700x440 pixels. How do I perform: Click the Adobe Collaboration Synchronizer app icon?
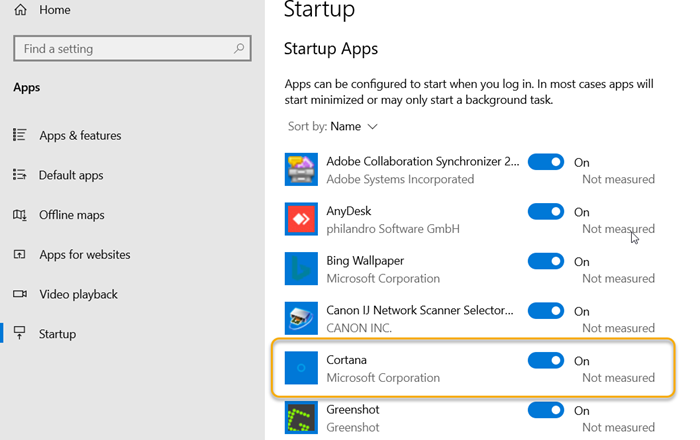point(301,170)
